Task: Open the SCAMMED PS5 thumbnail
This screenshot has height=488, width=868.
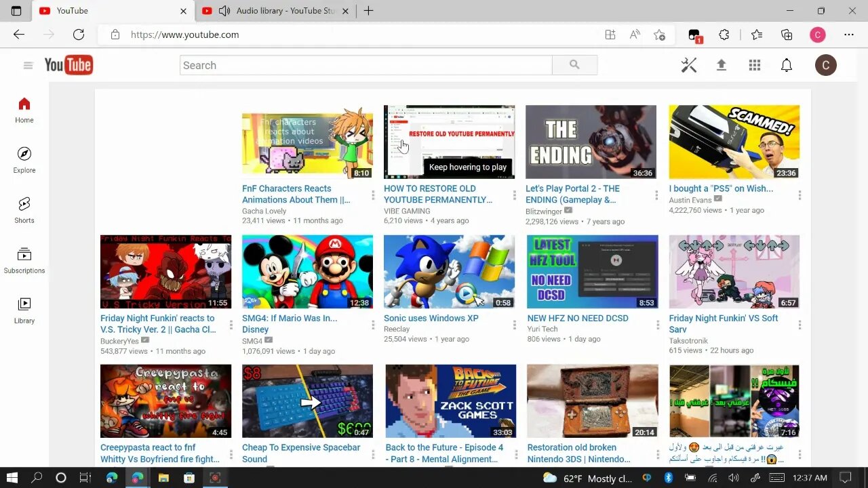Action: (734, 142)
